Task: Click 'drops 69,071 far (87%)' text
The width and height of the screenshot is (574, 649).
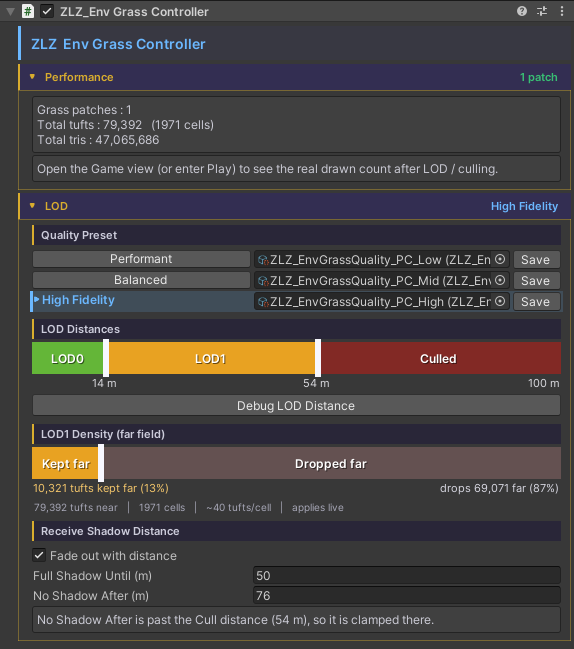Action: (499, 488)
